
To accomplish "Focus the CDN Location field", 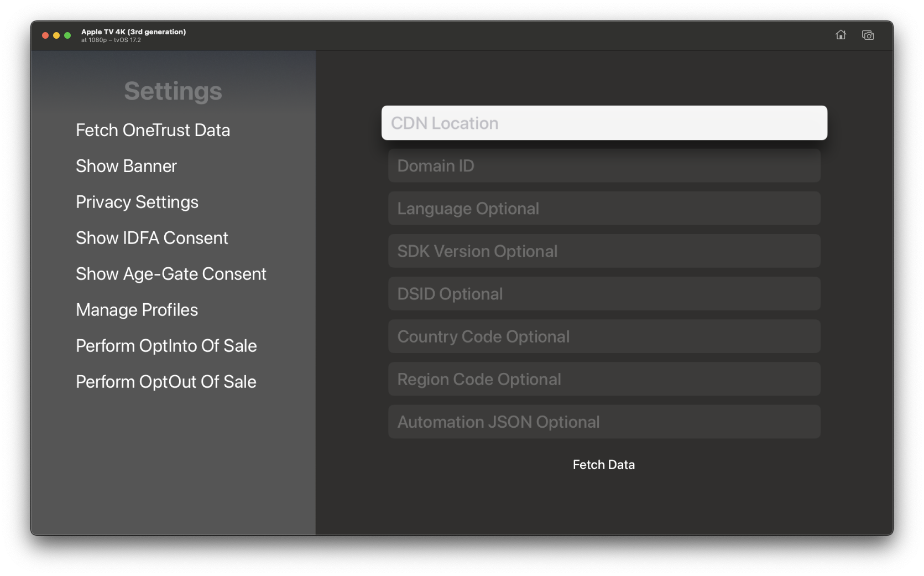I will click(x=604, y=123).
